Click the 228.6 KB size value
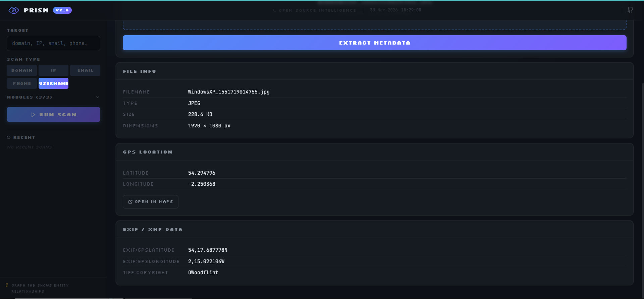Screen dimensions: 644x299 [200, 114]
